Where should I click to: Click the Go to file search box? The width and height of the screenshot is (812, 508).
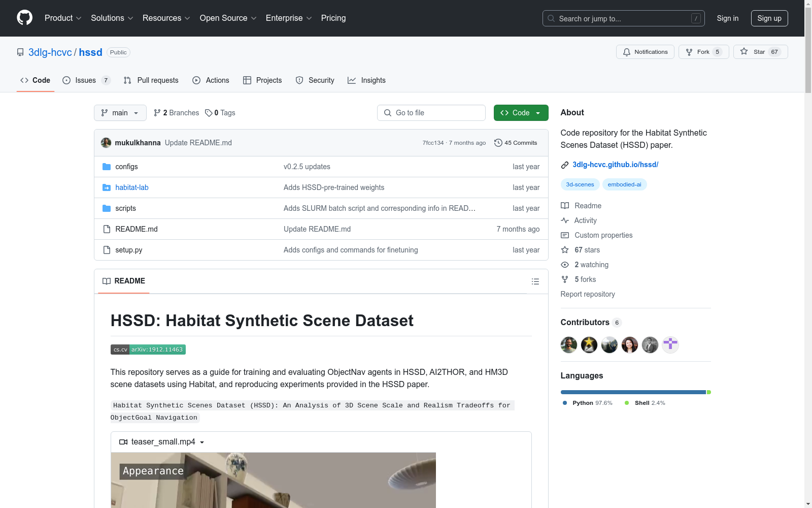[431, 113]
